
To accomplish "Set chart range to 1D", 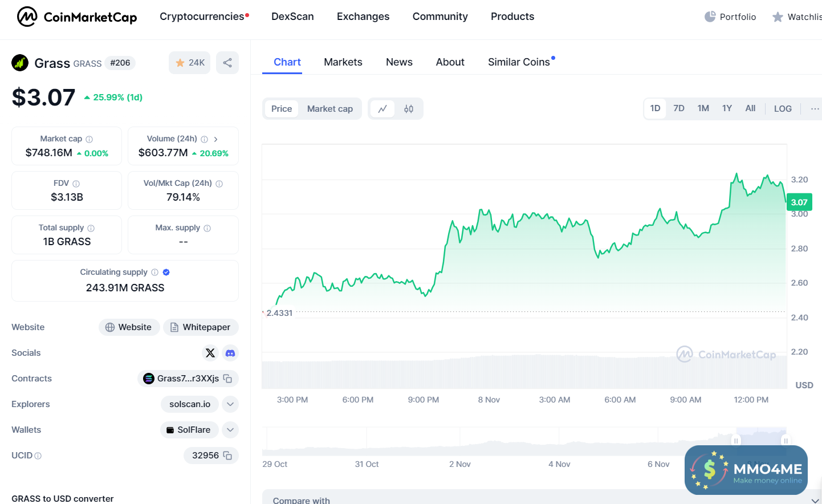I will point(655,108).
